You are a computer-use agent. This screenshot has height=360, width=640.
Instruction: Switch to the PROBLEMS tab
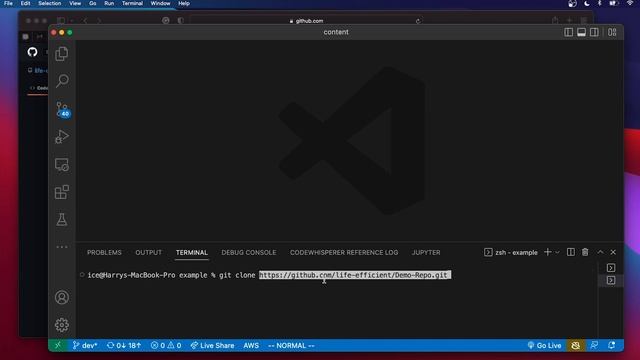pyautogui.click(x=104, y=253)
